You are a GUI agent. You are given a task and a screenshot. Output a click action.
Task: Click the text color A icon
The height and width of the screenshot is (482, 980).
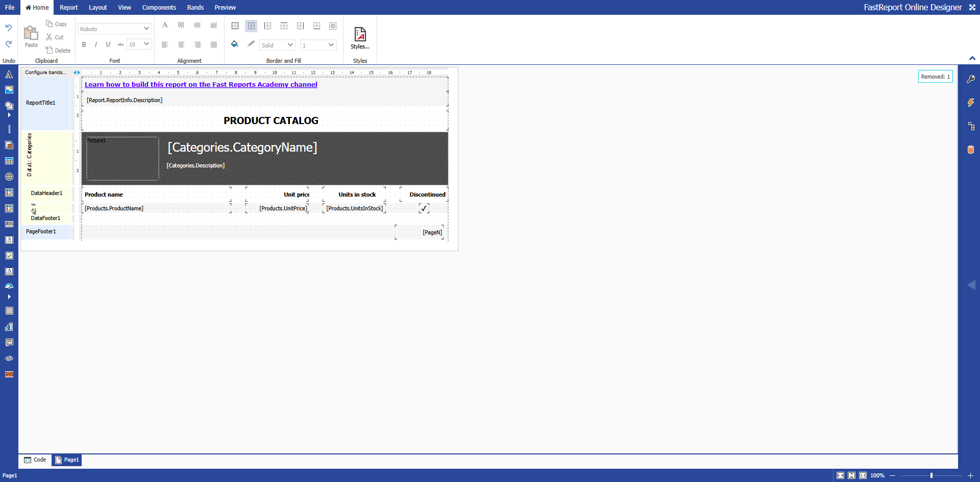coord(165,25)
